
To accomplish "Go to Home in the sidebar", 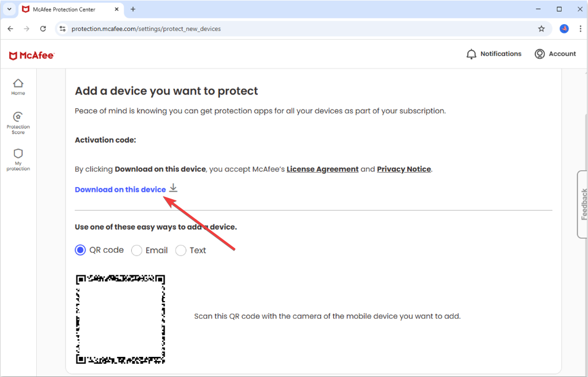I will tap(18, 87).
